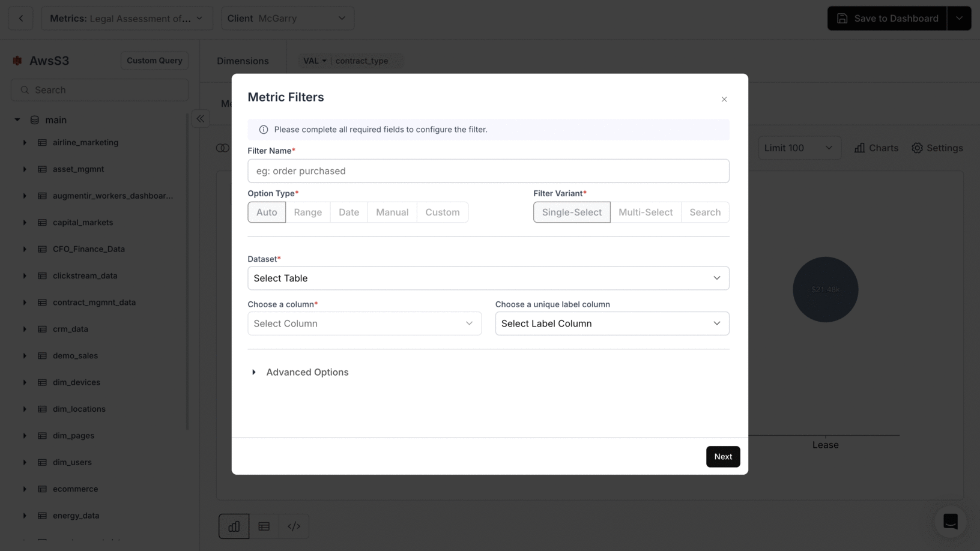Click the search icon in the sidebar
Image resolution: width=980 pixels, height=551 pixels.
pos(25,89)
